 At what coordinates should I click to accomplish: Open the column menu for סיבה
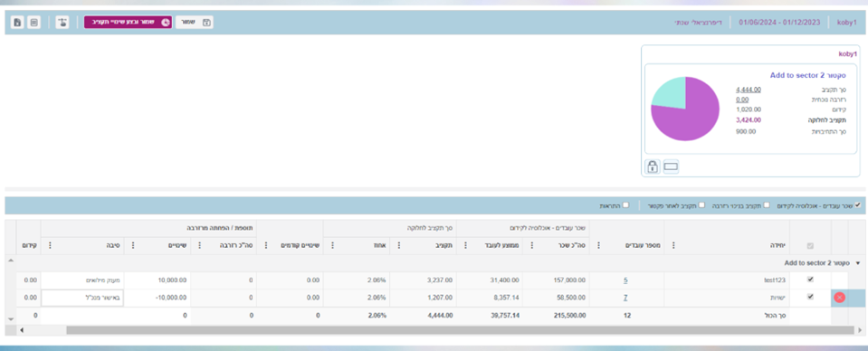pos(51,245)
